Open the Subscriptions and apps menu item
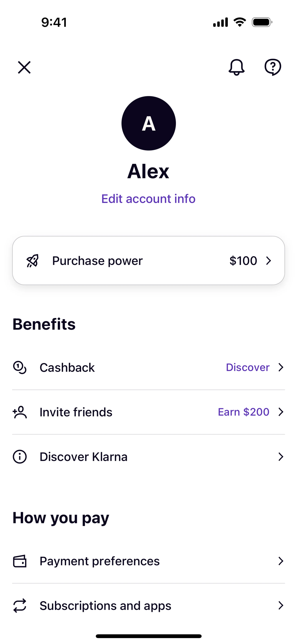This screenshot has width=297, height=644. [x=148, y=605]
